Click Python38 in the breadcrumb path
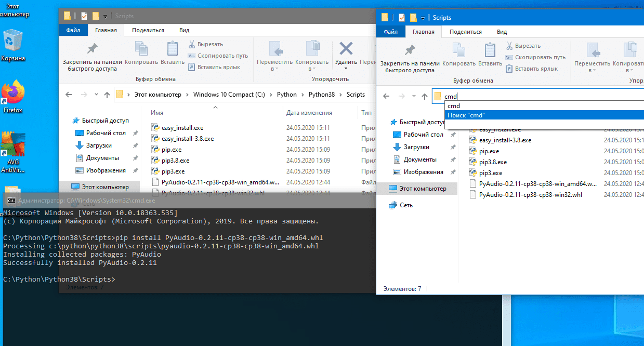644x346 pixels. pyautogui.click(x=322, y=95)
